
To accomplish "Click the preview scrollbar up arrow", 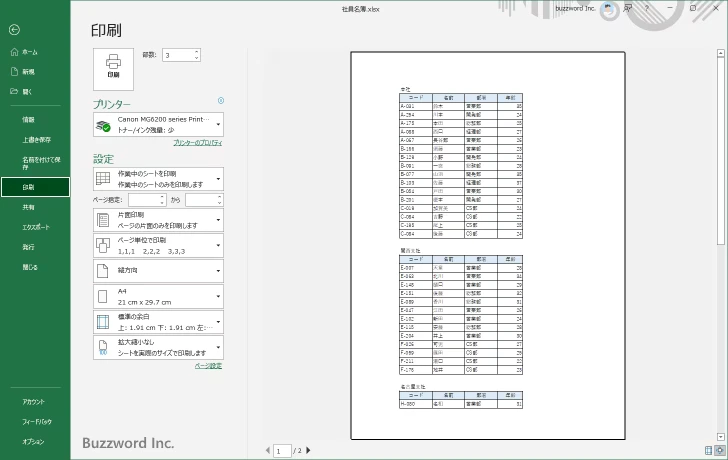I will (x=721, y=53).
